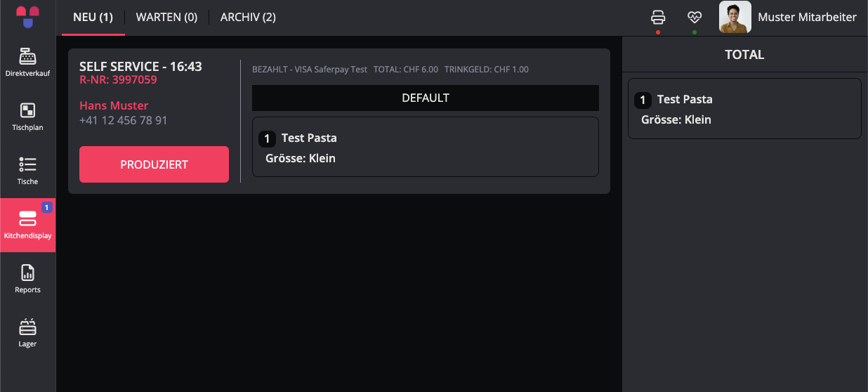Open the ARCHIV (2) tab
Screen dimensions: 868x392
248,18
